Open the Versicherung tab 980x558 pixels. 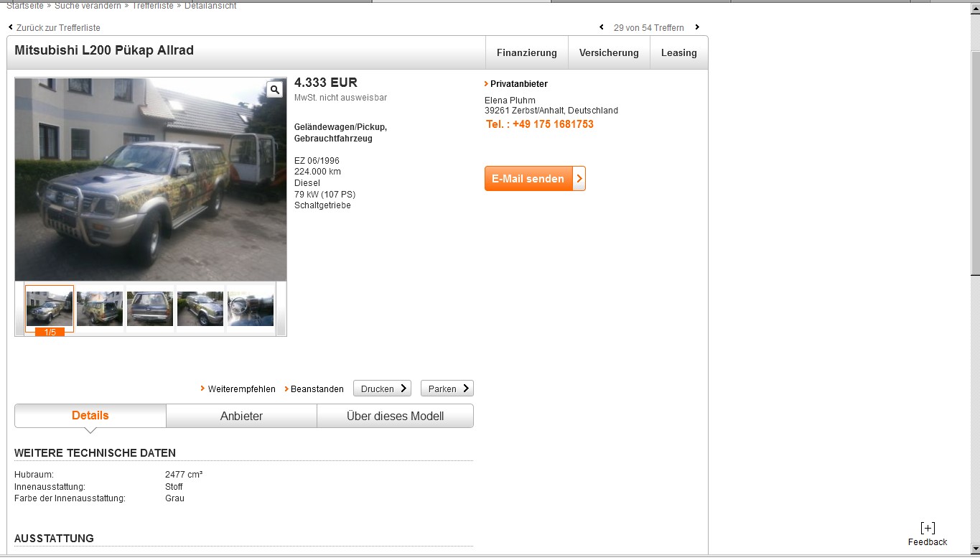(609, 52)
